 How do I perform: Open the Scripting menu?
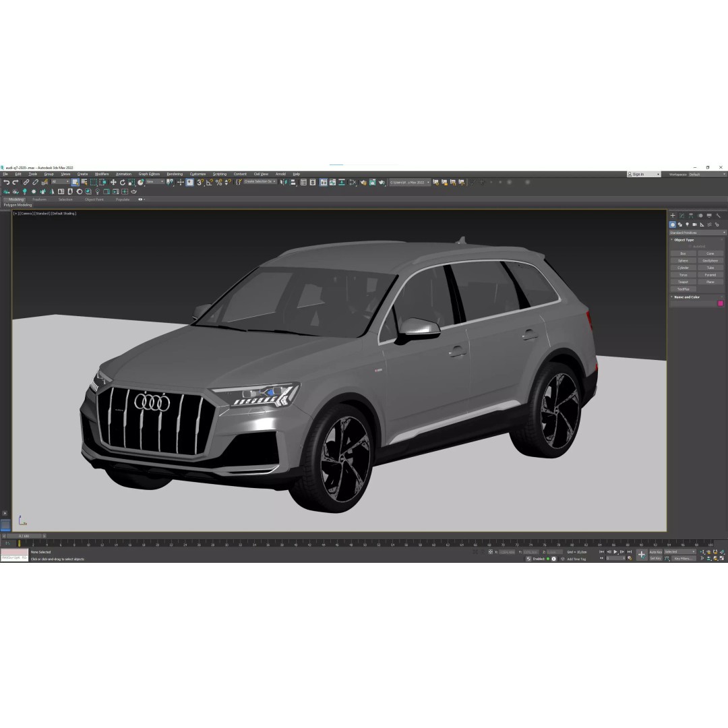[220, 174]
